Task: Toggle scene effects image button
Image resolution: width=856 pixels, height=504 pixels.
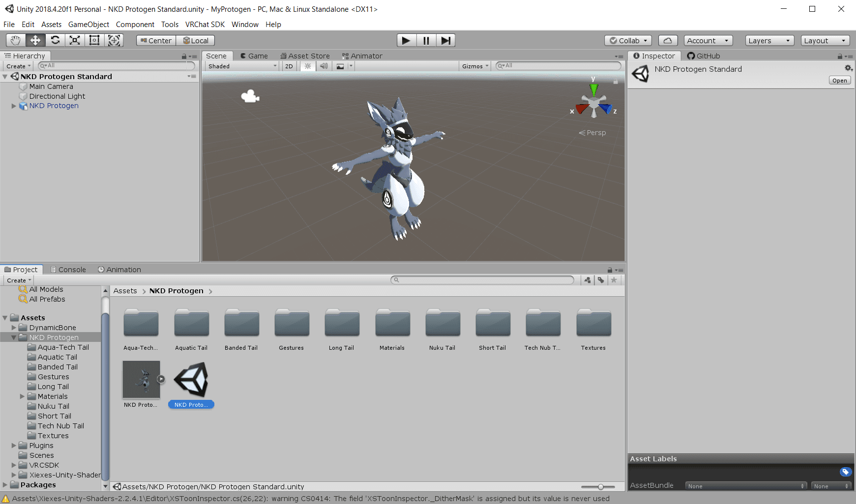Action: click(x=340, y=66)
